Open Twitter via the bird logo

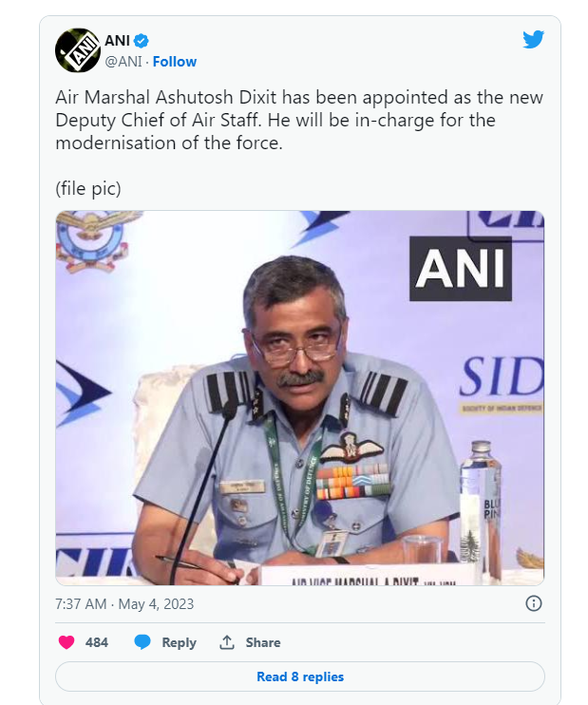click(x=533, y=40)
